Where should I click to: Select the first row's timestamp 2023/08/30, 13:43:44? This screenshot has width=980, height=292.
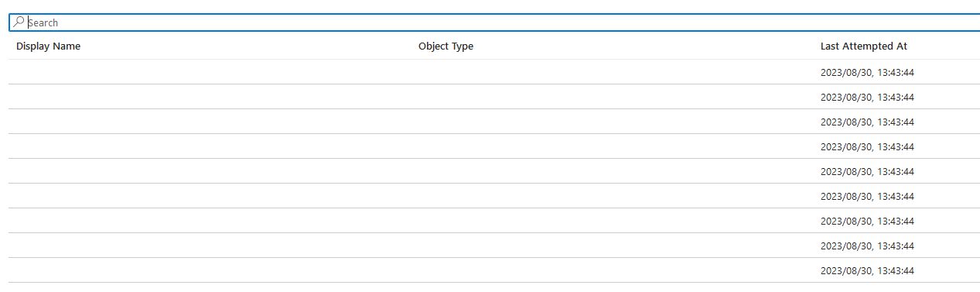click(x=867, y=73)
